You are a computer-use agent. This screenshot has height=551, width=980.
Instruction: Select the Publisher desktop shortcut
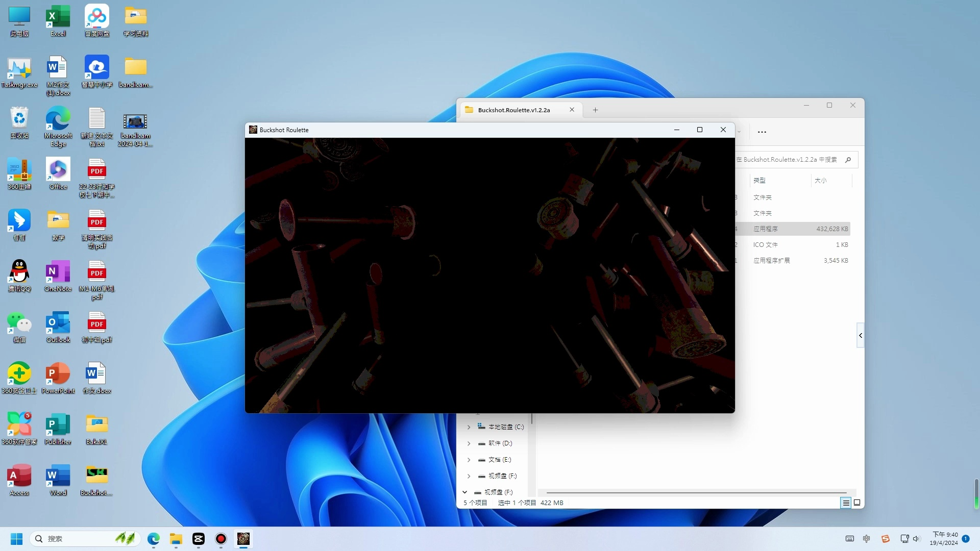(58, 429)
